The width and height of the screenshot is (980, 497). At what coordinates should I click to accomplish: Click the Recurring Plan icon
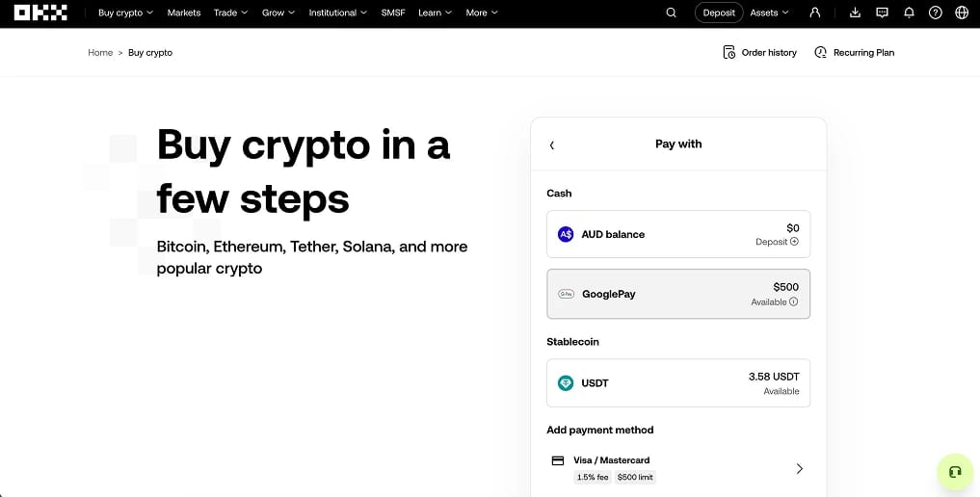coord(821,52)
